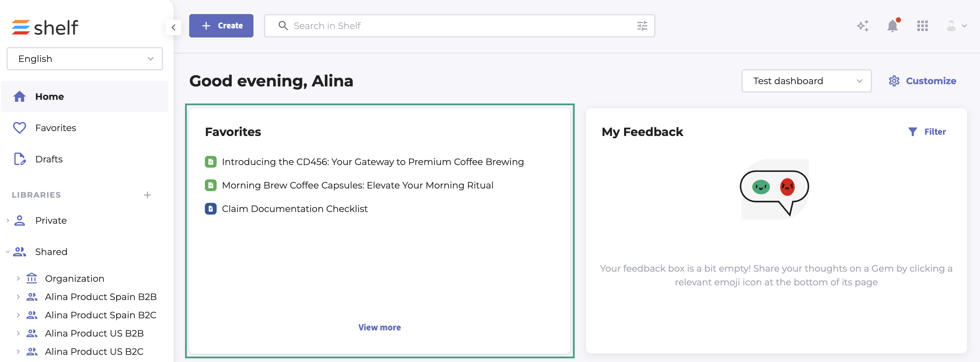Collapse the sidebar with the arrow button

pos(174,27)
